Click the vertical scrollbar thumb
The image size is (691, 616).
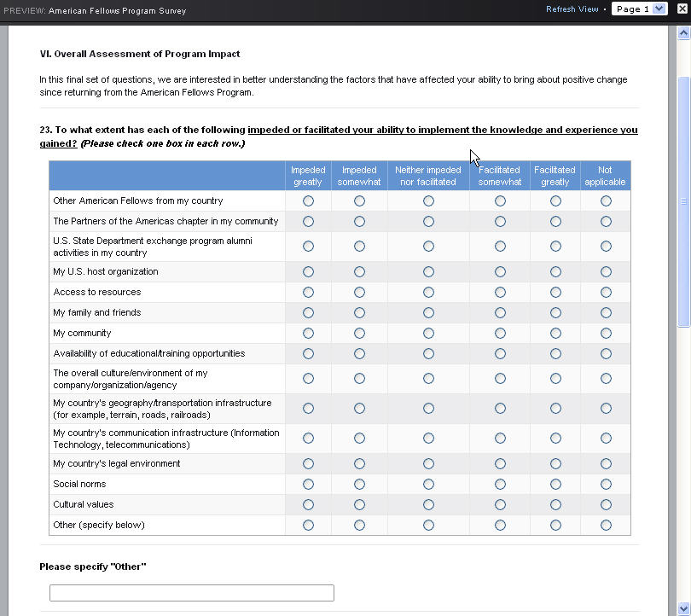[683, 200]
